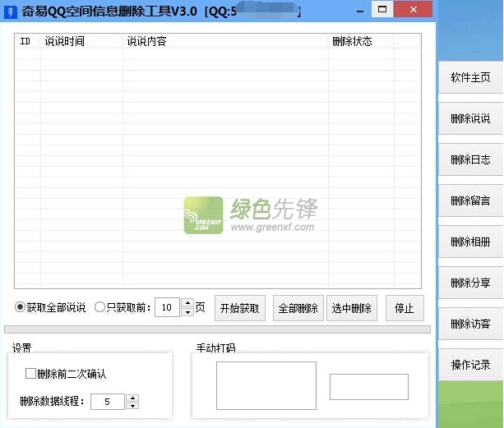Open 软件主页 from sidebar
The width and height of the screenshot is (504, 428).
tap(470, 77)
